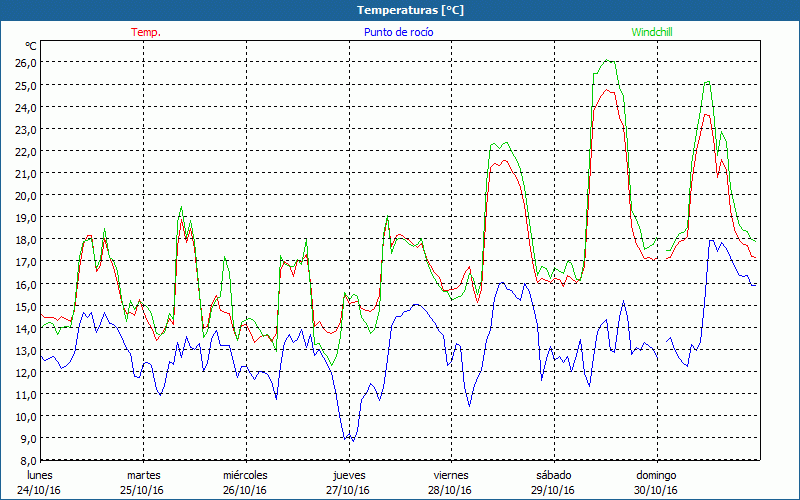The height and width of the screenshot is (500, 800).
Task: Click the 26,0 y-axis value
Action: point(24,62)
